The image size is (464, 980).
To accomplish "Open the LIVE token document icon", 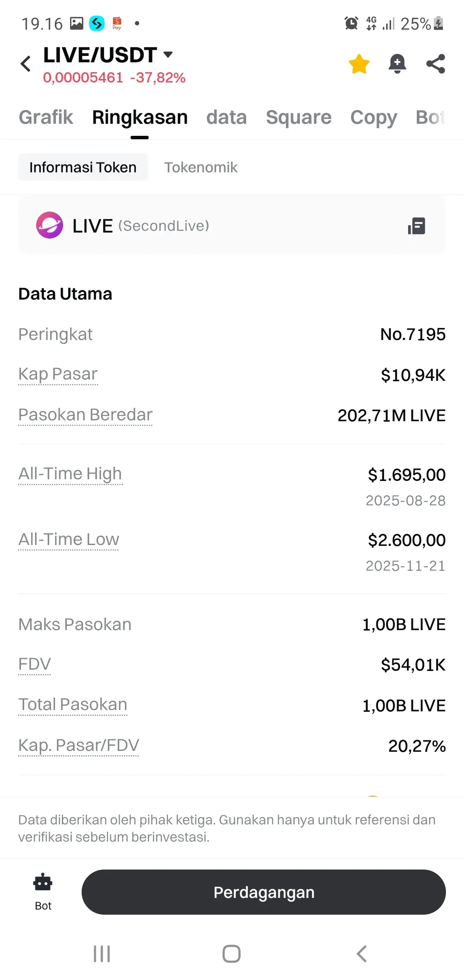I will 416,226.
